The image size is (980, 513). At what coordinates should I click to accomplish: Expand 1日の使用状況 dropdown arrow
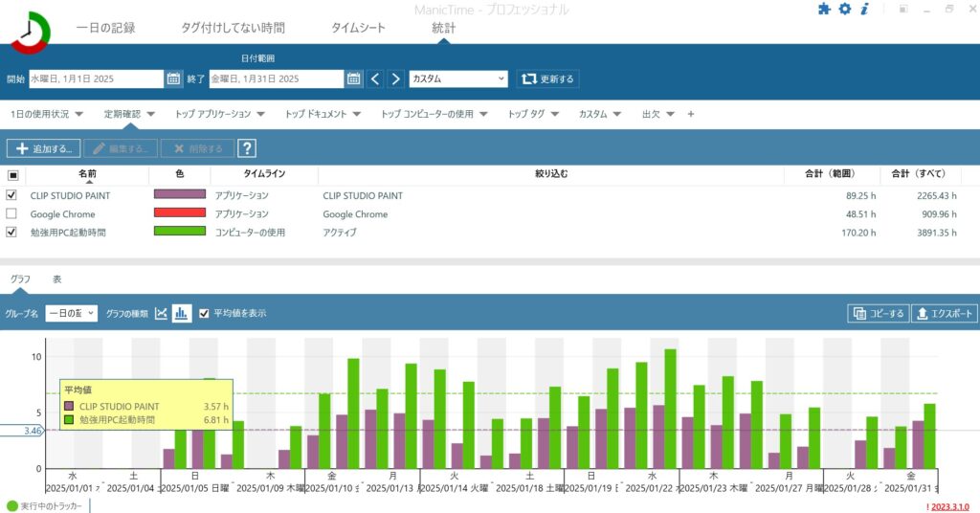coord(78,114)
